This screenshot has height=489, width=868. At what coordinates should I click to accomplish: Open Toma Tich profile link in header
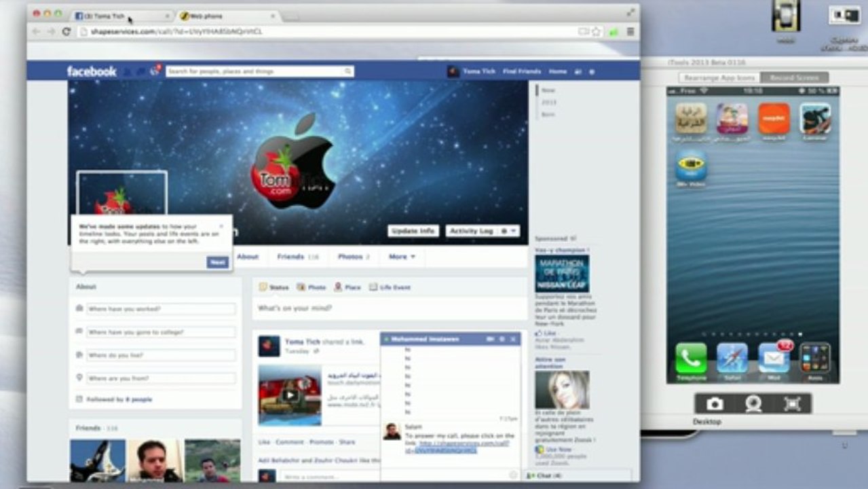tap(471, 71)
